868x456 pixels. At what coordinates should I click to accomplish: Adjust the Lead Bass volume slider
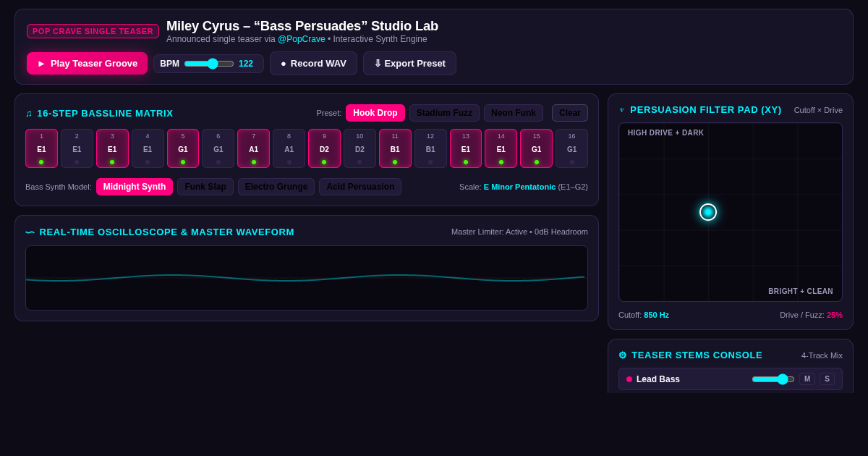point(773,379)
